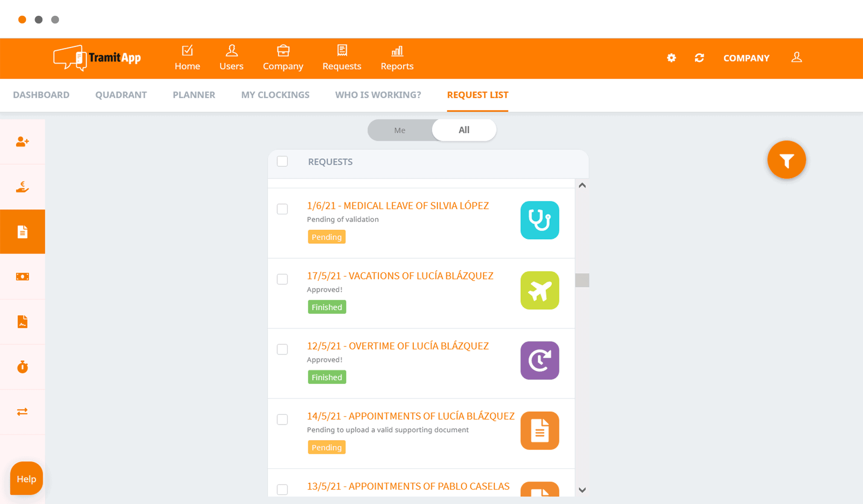Click the refresh arrows icon
Screen dimensions: 863x504
coord(699,58)
